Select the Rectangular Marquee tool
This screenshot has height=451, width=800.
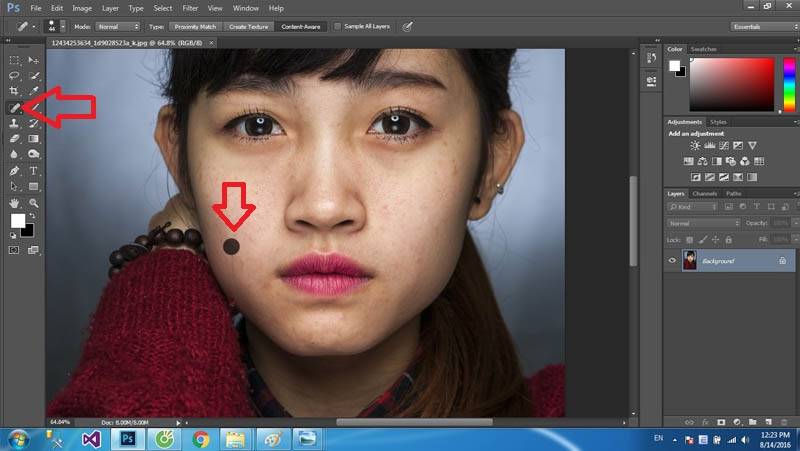pos(14,60)
